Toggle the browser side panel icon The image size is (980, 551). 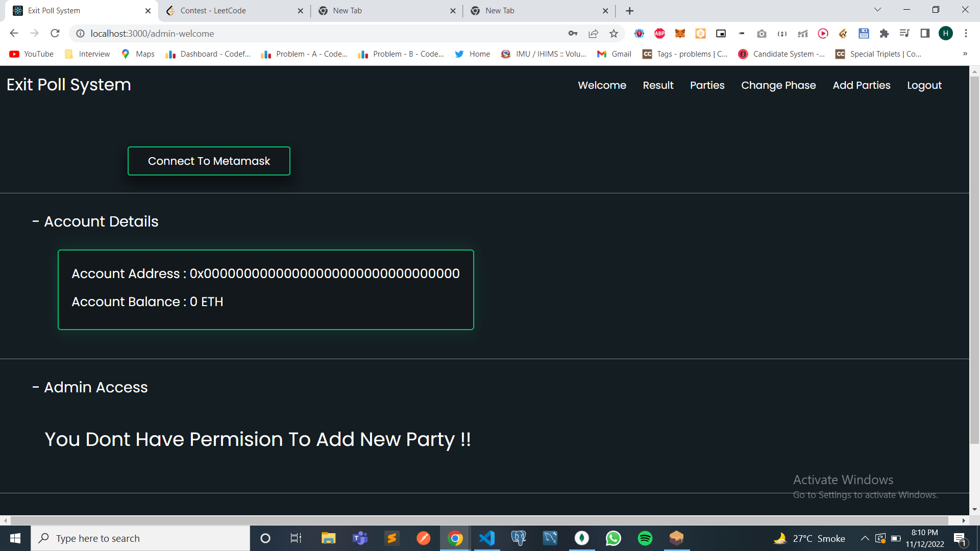[925, 34]
